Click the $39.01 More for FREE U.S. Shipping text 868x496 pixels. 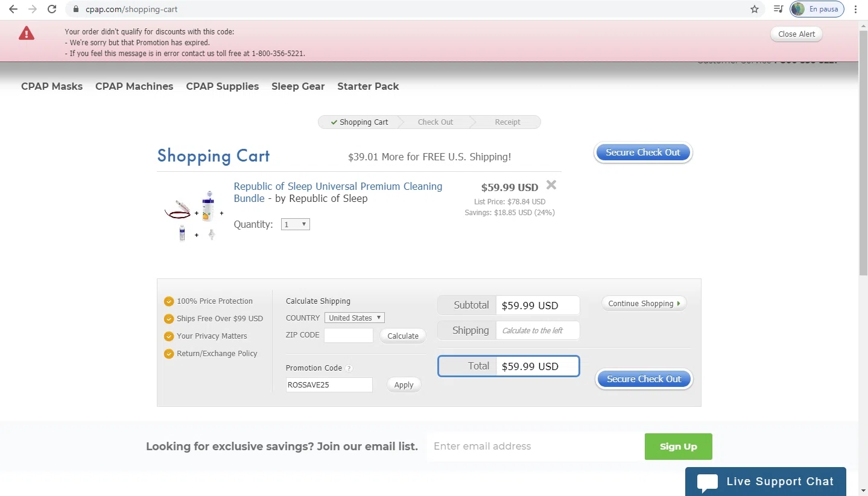pos(429,157)
